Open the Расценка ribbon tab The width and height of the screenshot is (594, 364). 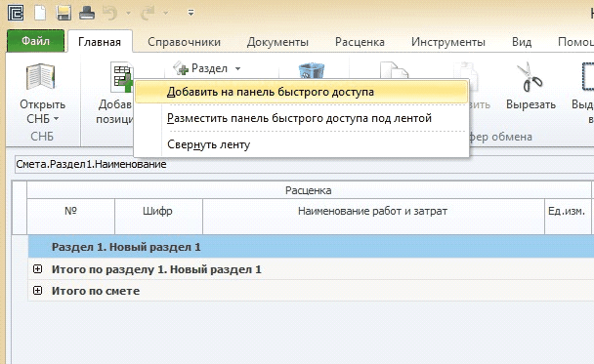pyautogui.click(x=360, y=42)
